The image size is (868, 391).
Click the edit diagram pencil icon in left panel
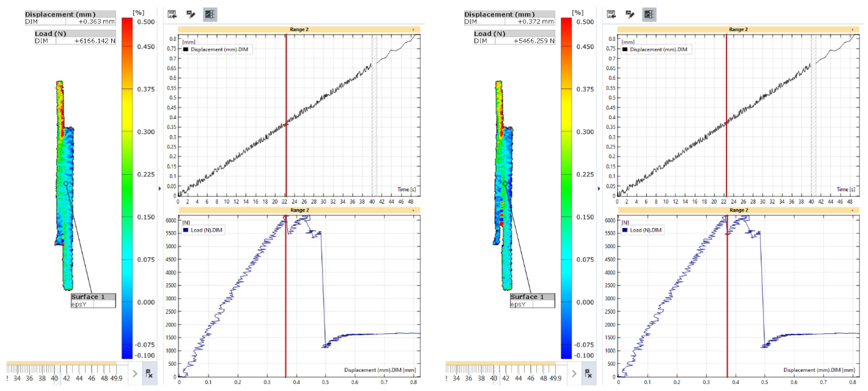191,14
